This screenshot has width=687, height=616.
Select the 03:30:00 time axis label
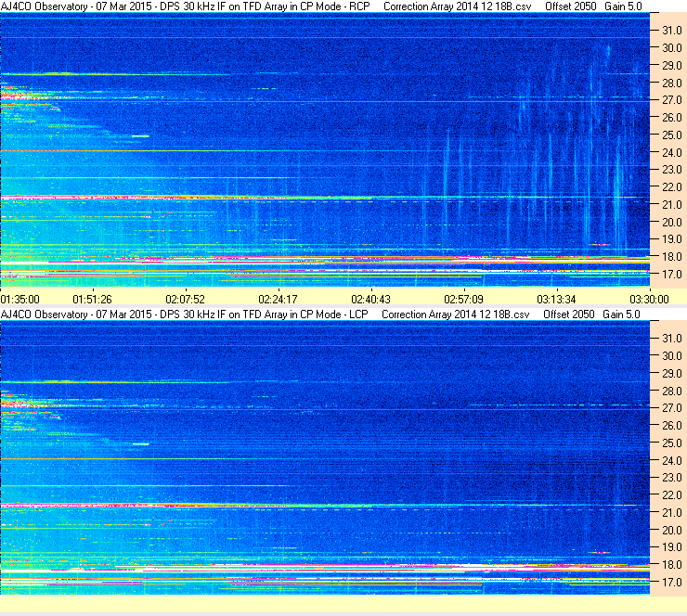point(649,300)
